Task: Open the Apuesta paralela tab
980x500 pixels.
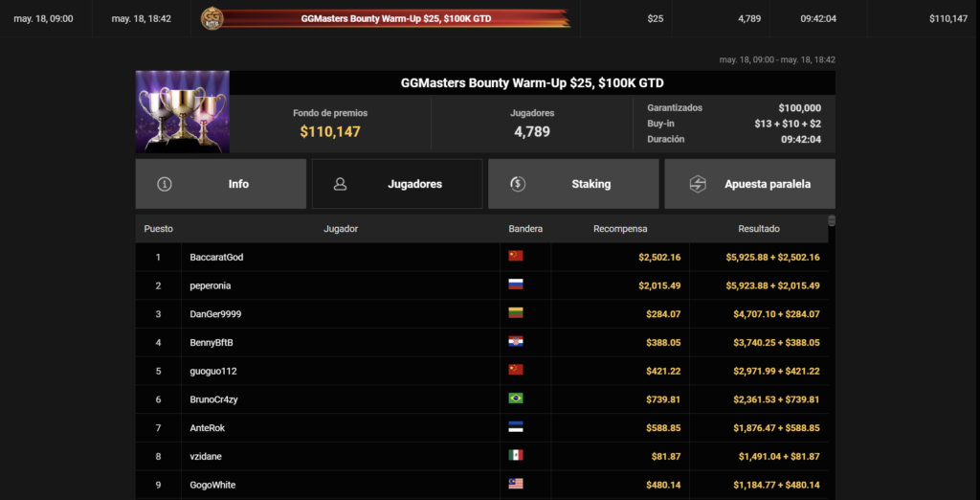Action: 749,184
